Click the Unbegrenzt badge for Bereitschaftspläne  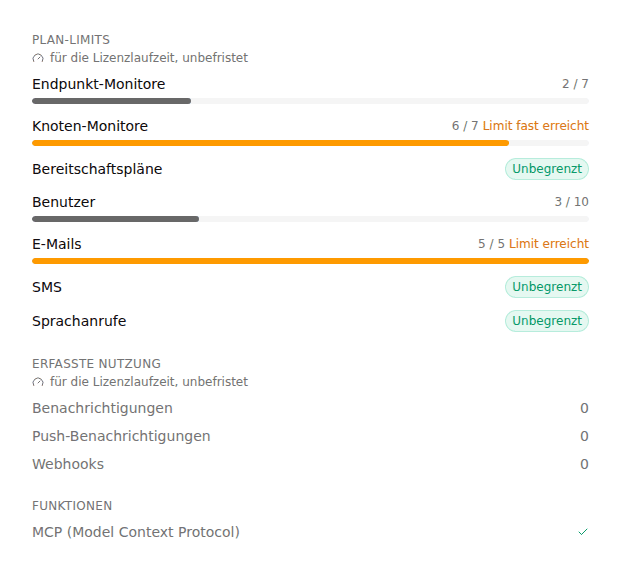click(547, 169)
